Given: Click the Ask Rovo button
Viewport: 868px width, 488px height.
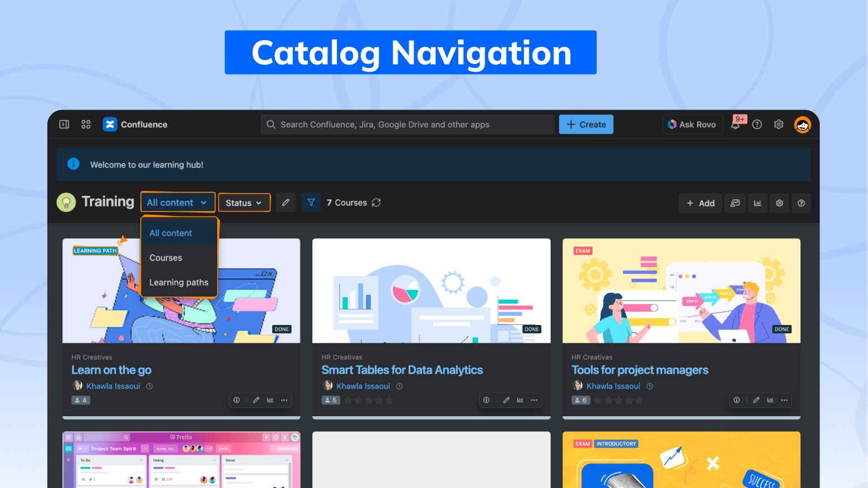Looking at the screenshot, I should pyautogui.click(x=692, y=125).
